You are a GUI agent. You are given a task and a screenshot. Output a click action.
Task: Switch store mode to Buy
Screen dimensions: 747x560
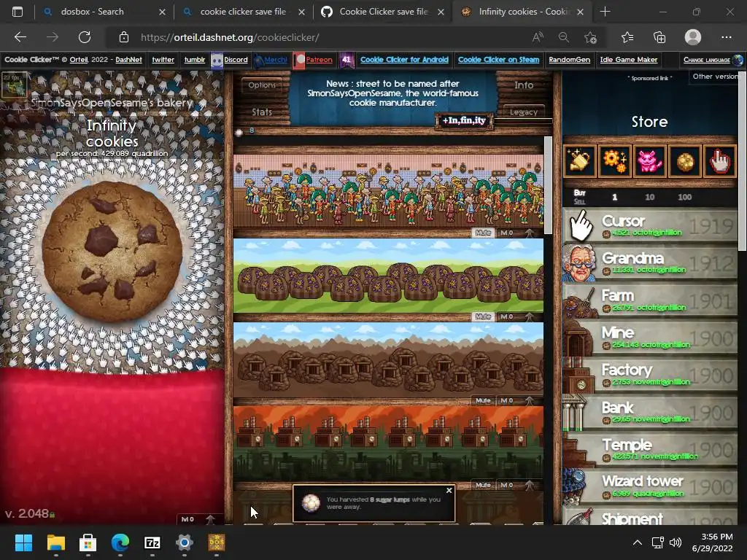tap(580, 192)
